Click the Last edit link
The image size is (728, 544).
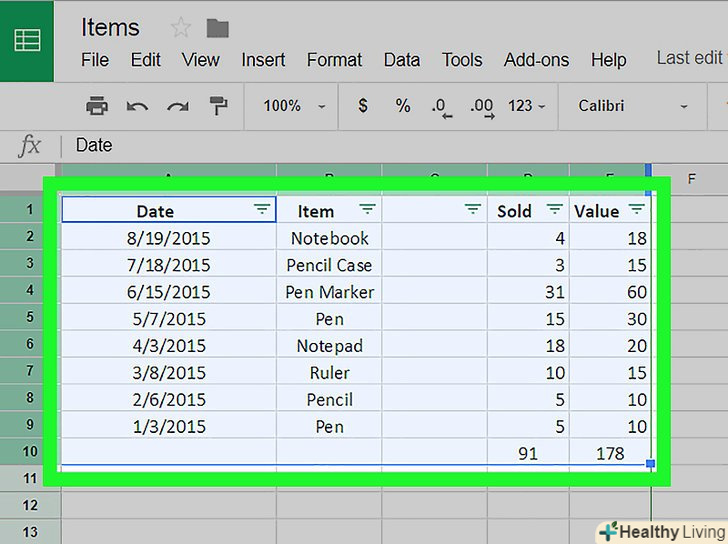pos(691,58)
